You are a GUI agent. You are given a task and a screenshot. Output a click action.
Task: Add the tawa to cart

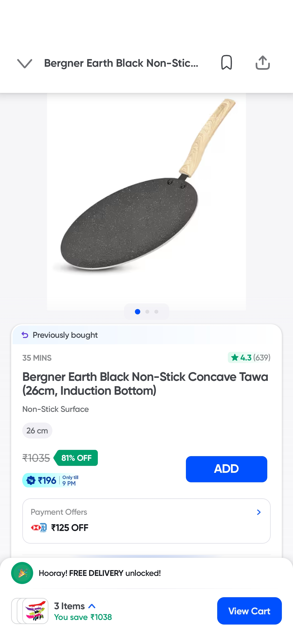[x=226, y=469]
